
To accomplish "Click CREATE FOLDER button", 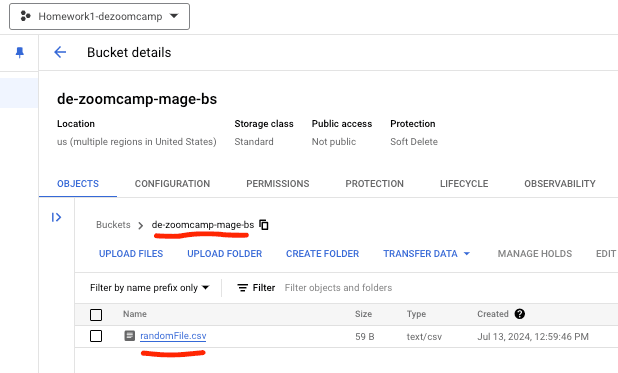I will [322, 254].
